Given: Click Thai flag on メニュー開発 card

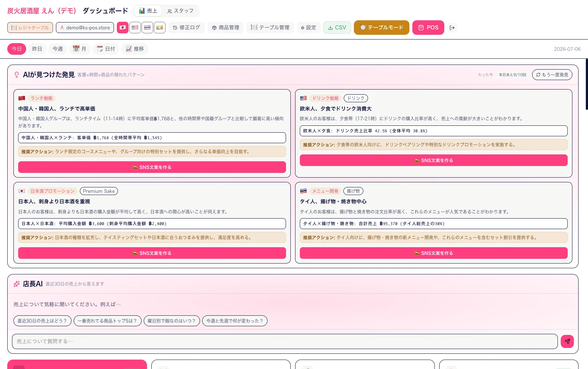Looking at the screenshot, I should tap(303, 191).
